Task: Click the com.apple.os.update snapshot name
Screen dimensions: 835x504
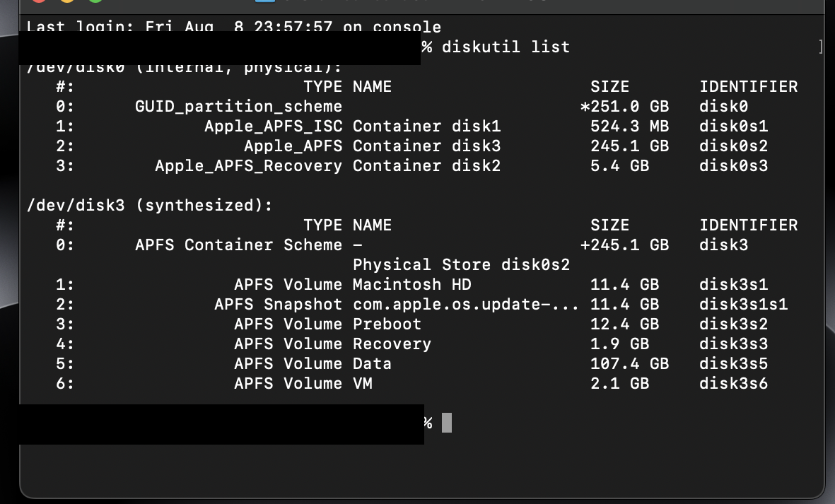Action: click(465, 305)
